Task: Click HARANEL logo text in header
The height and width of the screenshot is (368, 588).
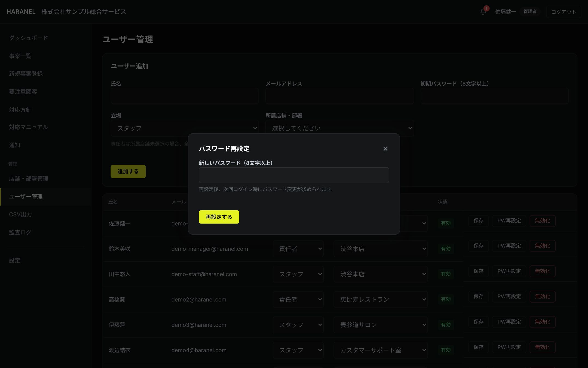Action: [21, 12]
